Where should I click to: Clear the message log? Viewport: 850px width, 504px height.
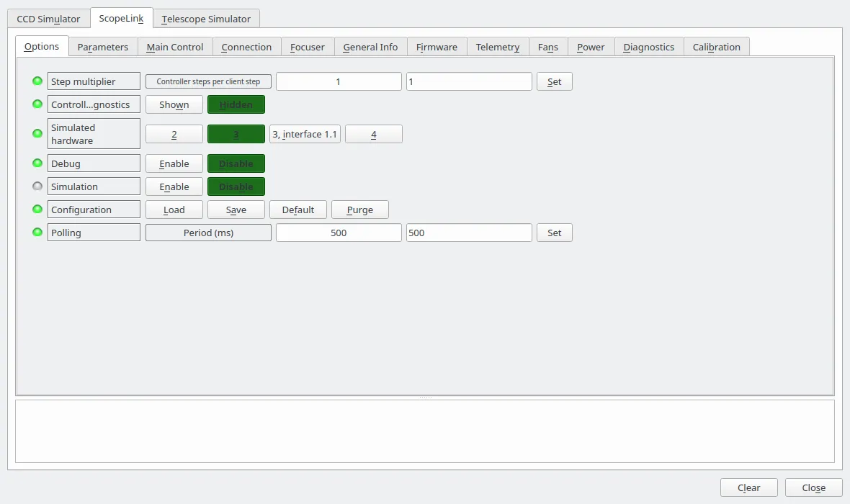coord(748,487)
